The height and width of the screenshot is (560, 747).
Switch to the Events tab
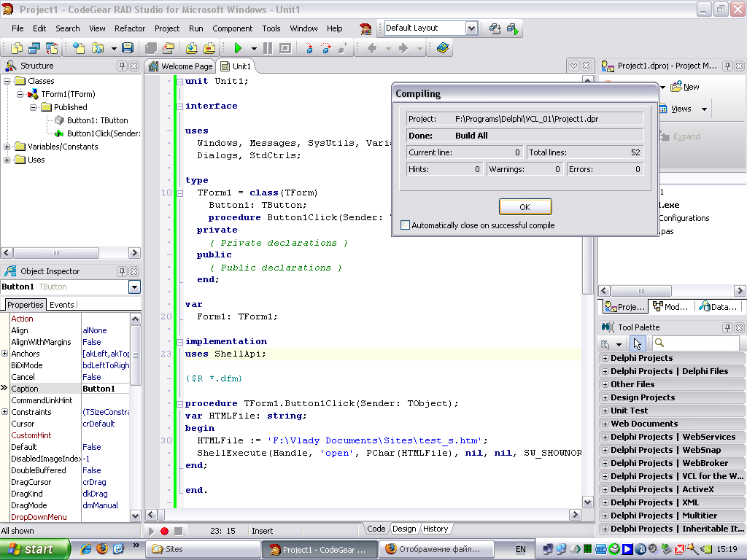pyautogui.click(x=62, y=305)
